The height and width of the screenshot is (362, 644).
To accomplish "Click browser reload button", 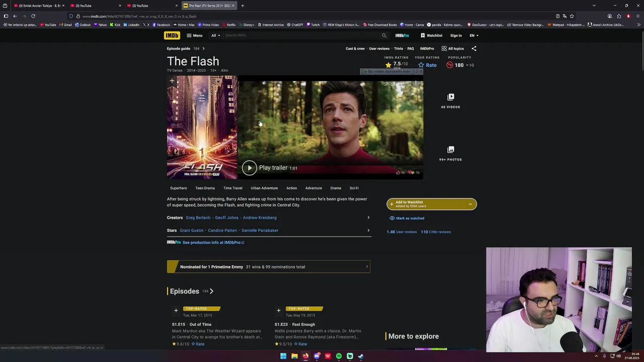I will click(x=33, y=16).
